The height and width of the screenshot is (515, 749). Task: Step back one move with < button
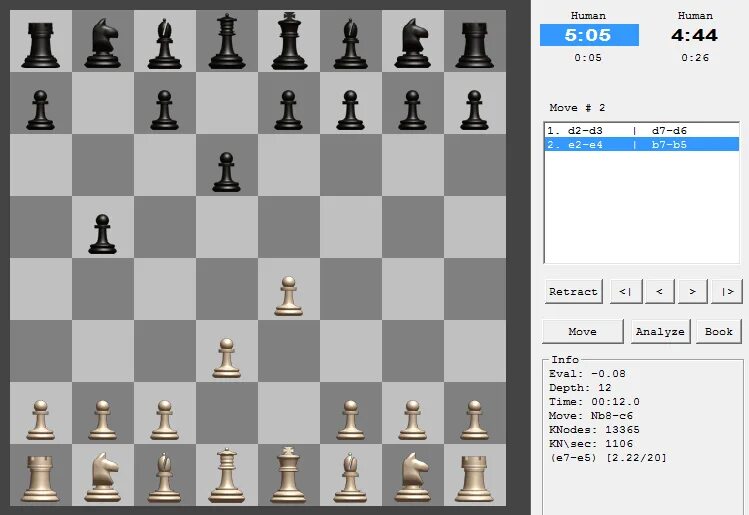660,291
